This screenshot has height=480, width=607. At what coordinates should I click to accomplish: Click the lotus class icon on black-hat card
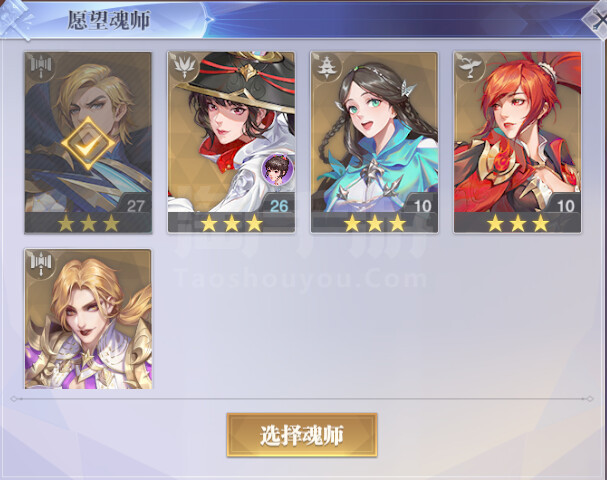[x=183, y=66]
